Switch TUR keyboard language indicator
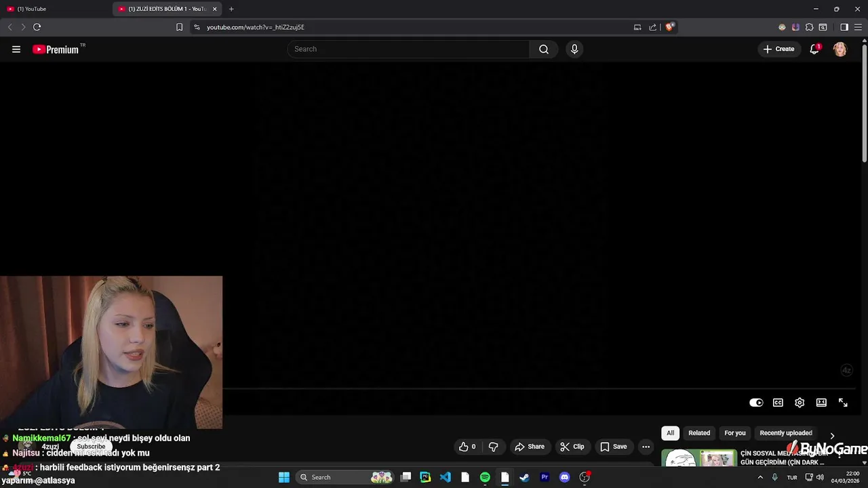 pos(792,477)
